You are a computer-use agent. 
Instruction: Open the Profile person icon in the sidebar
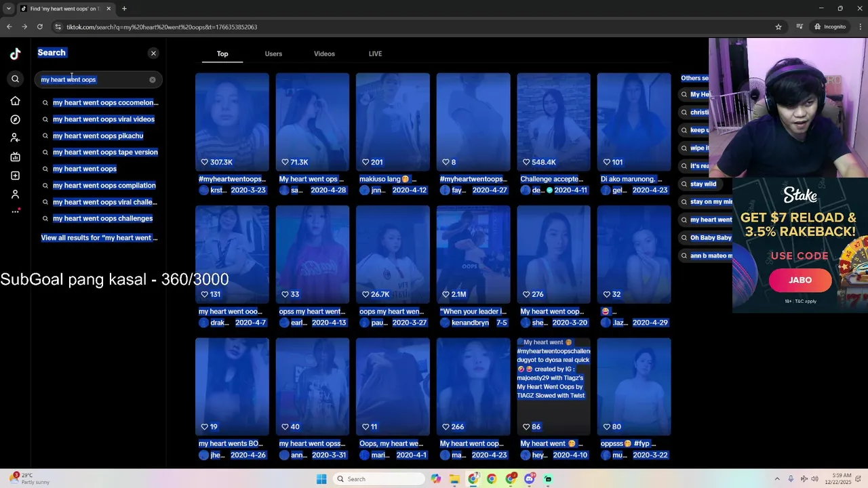(x=15, y=195)
